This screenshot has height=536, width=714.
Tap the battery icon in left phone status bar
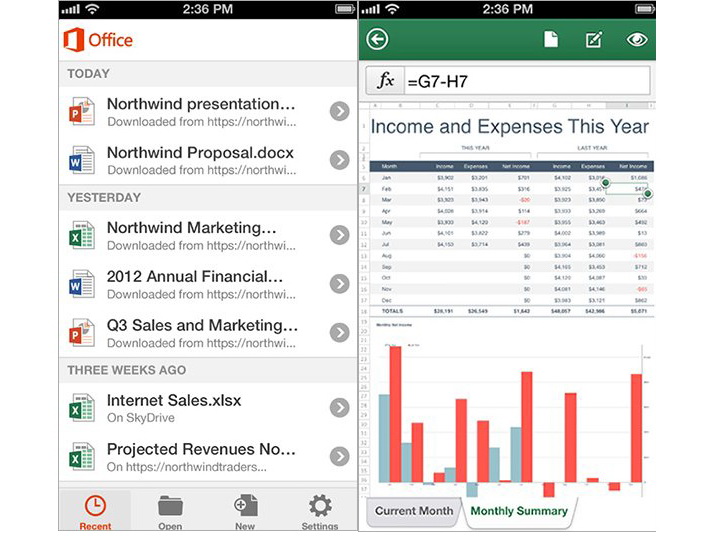(345, 9)
